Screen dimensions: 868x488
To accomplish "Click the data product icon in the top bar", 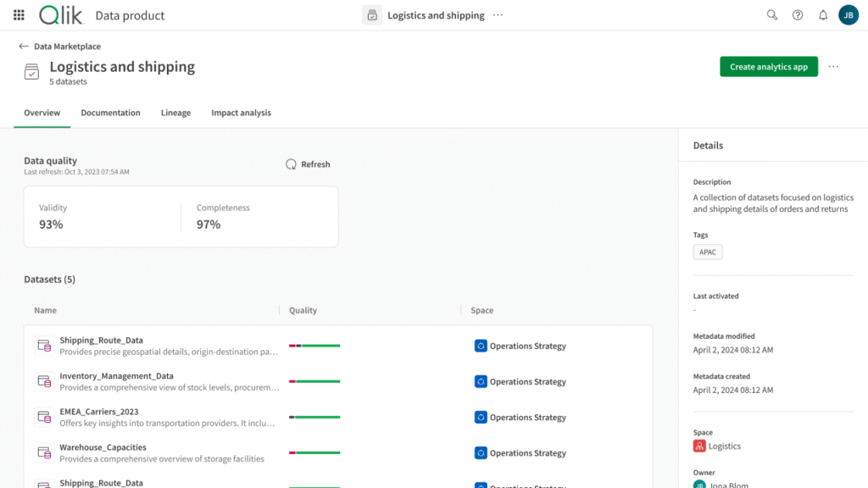I will (x=372, y=15).
